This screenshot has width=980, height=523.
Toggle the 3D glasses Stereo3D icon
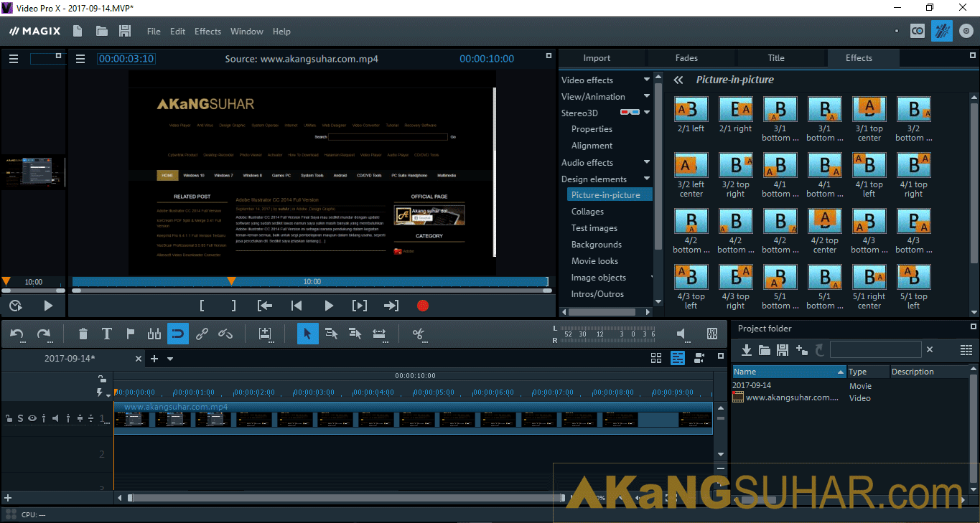(630, 113)
